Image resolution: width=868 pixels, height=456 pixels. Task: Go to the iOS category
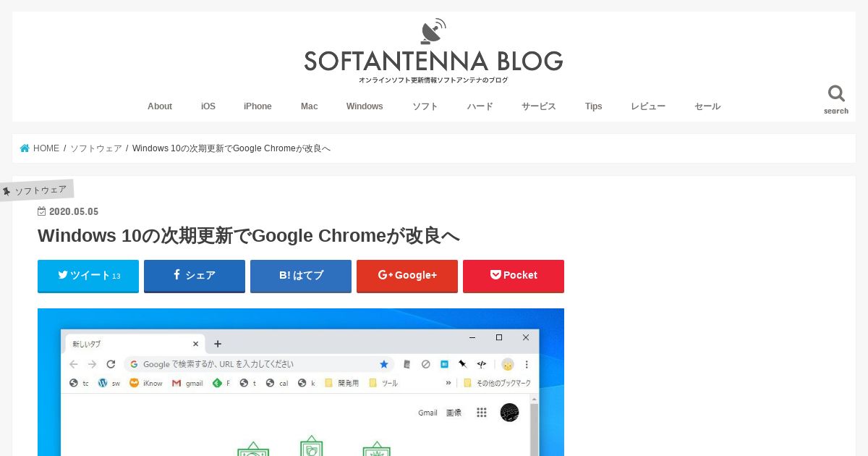pyautogui.click(x=208, y=106)
